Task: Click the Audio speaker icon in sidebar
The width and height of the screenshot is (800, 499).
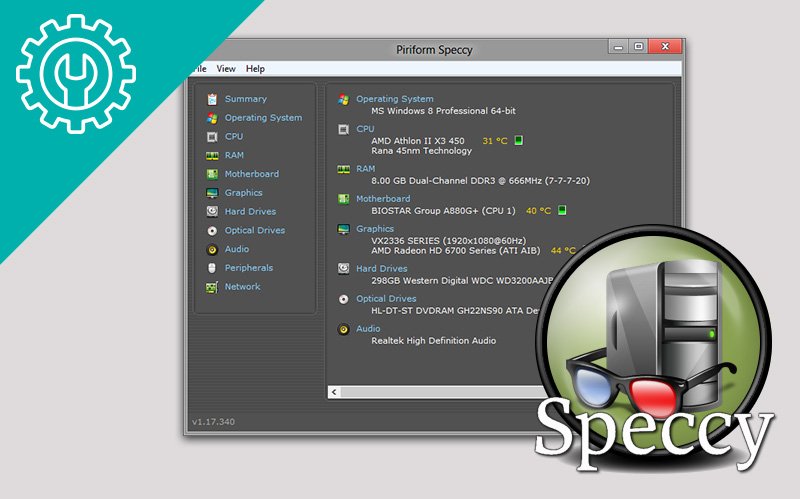Action: 212,250
